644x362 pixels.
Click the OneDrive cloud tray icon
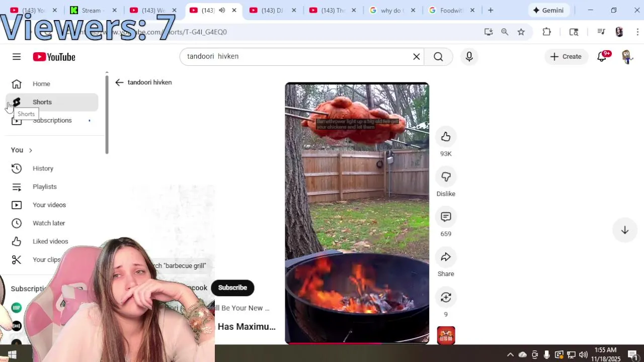(x=523, y=354)
